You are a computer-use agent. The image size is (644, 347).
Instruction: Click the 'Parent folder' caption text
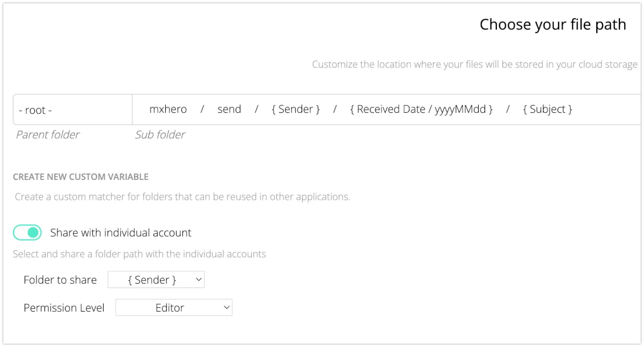pyautogui.click(x=48, y=135)
